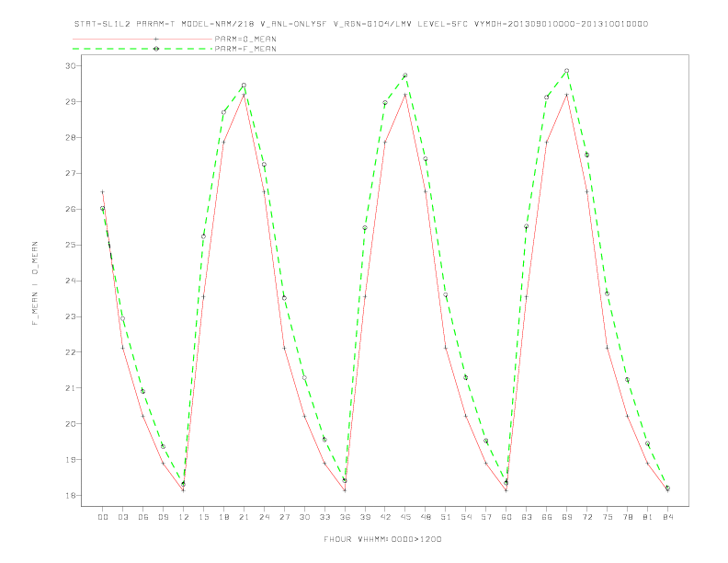This screenshot has height=563, width=728.
Task: Click the V_RGN=G104/LMV header text
Action: click(x=372, y=24)
